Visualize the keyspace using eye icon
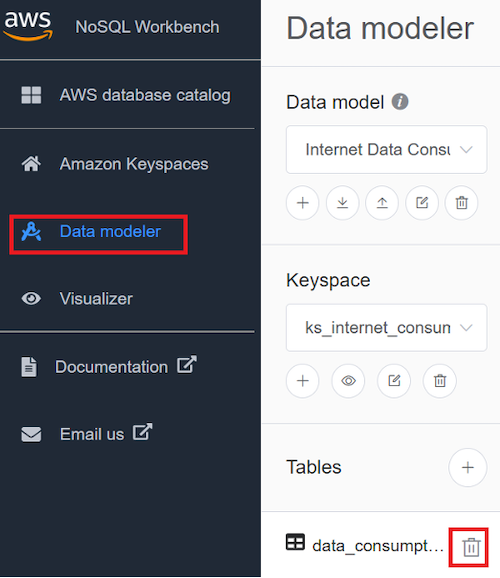 pyautogui.click(x=348, y=381)
